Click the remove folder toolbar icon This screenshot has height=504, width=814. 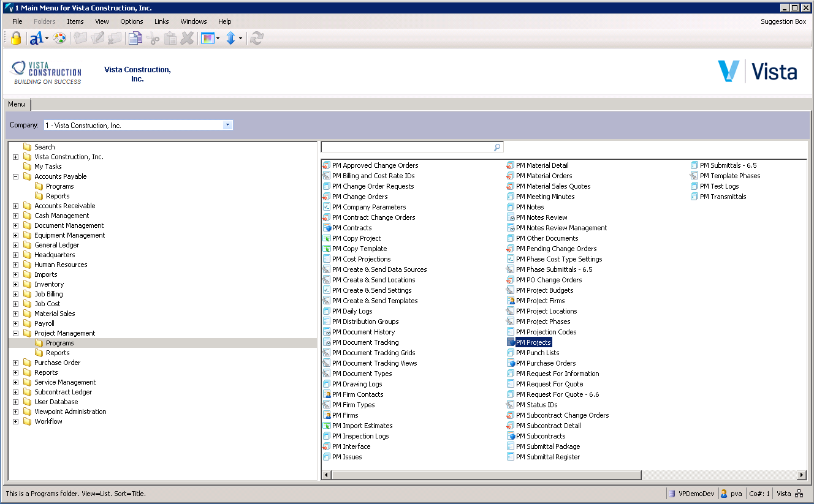click(x=115, y=38)
